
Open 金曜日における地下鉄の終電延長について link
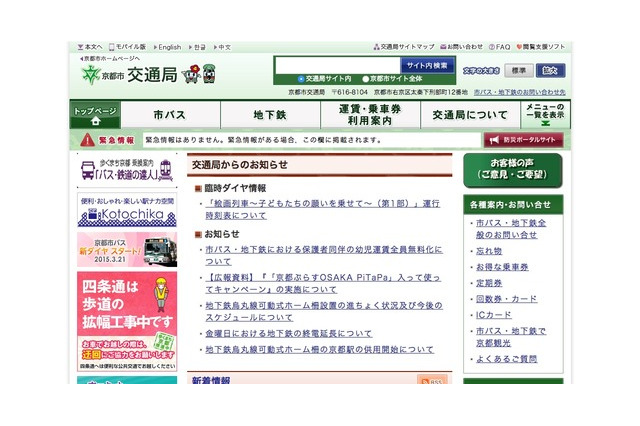coord(289,334)
